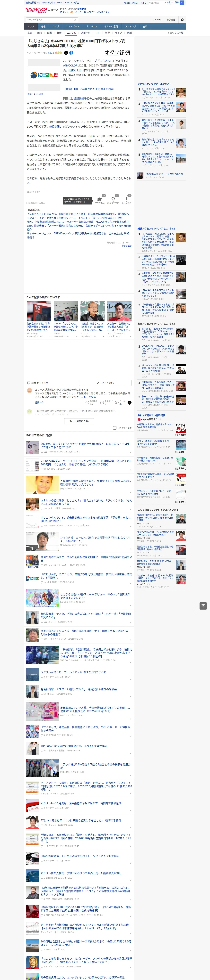Screen dimensions: 210x980
Task: Share the article on X
Action: [66, 53]
